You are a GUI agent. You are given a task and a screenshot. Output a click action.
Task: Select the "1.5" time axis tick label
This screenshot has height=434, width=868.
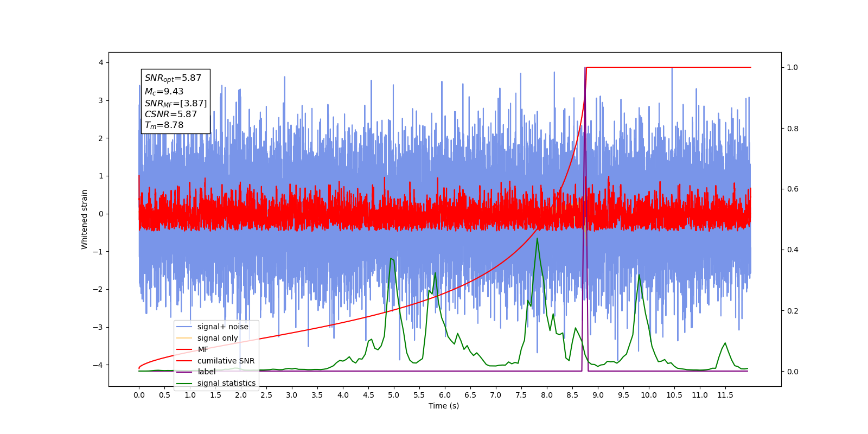click(x=215, y=395)
